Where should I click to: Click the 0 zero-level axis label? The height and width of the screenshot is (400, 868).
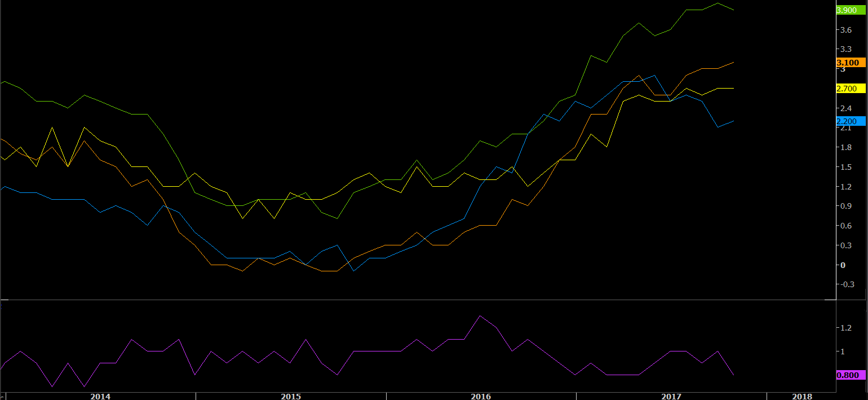pos(843,265)
